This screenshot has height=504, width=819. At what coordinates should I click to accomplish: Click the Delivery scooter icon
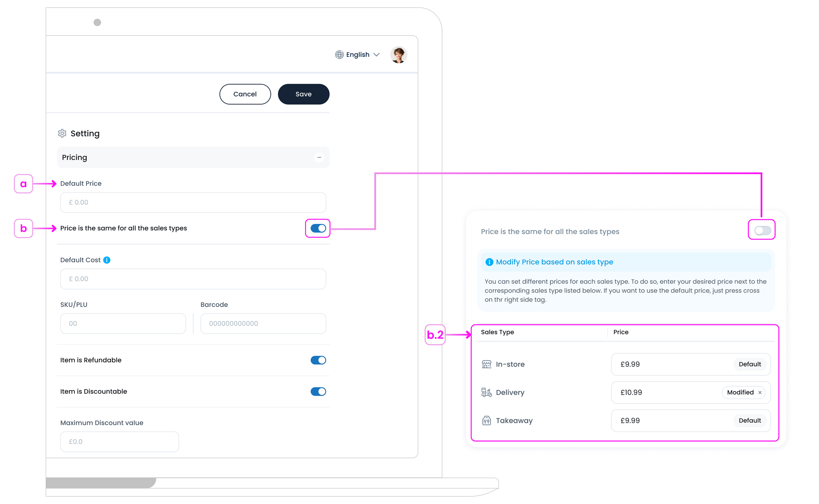click(x=486, y=392)
